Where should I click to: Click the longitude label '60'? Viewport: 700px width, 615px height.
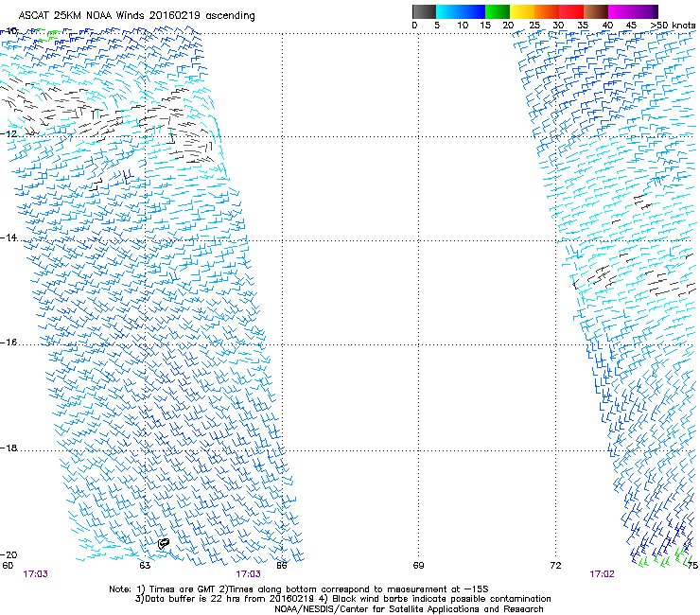8,566
